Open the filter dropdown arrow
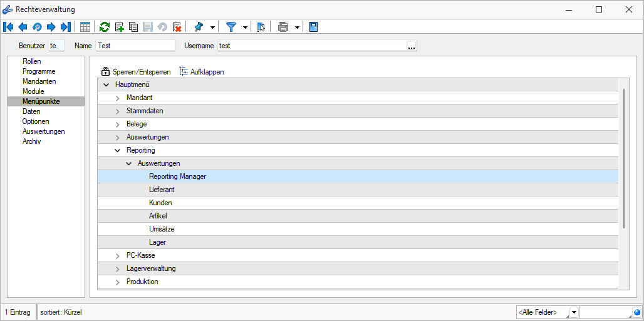Viewport: 644px width, 321px height. point(245,27)
